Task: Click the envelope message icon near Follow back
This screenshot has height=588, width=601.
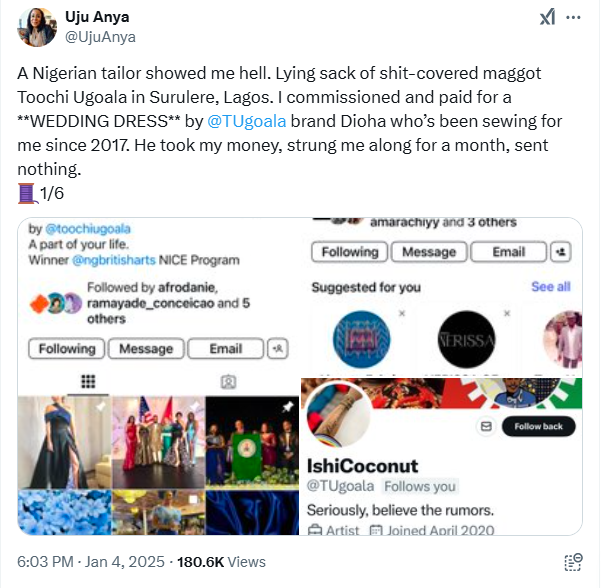Action: (485, 426)
